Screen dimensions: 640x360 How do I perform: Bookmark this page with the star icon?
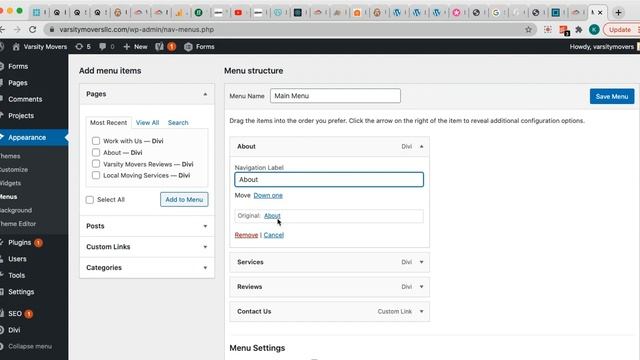point(529,29)
